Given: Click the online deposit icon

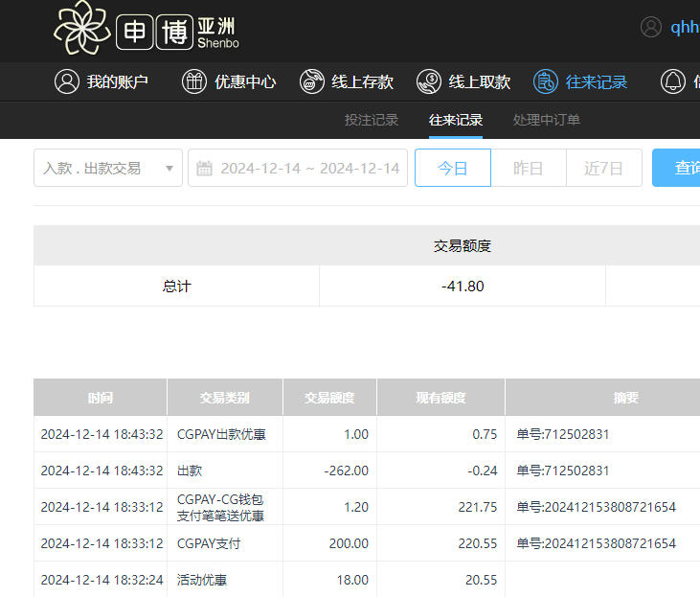Looking at the screenshot, I should (x=311, y=81).
